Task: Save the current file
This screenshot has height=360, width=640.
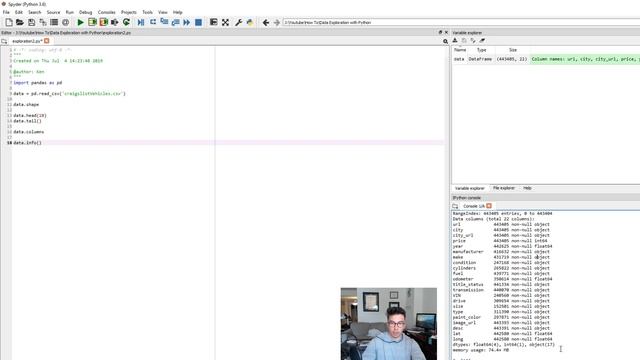Action: pos(31,22)
